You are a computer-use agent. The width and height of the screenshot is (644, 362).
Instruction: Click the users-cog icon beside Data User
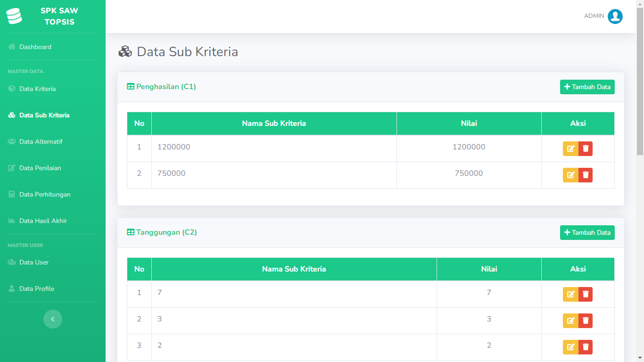(x=12, y=262)
